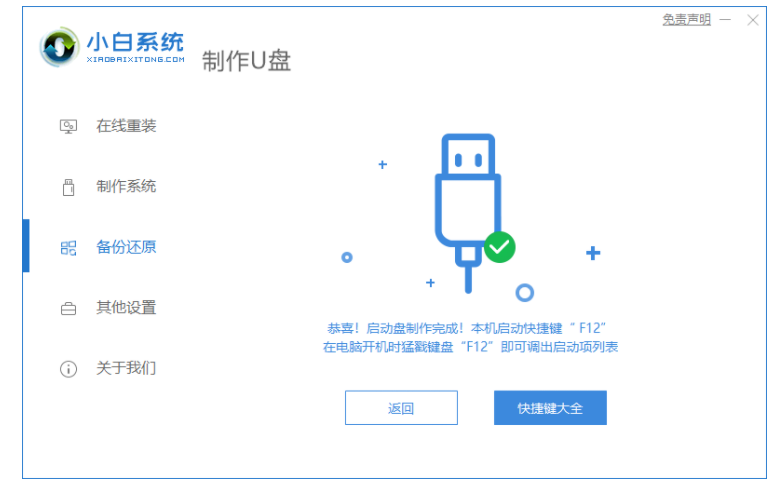Screen dimensions: 780x498
Task: Click the info circle icon for 关于我们
Action: pyautogui.click(x=69, y=369)
